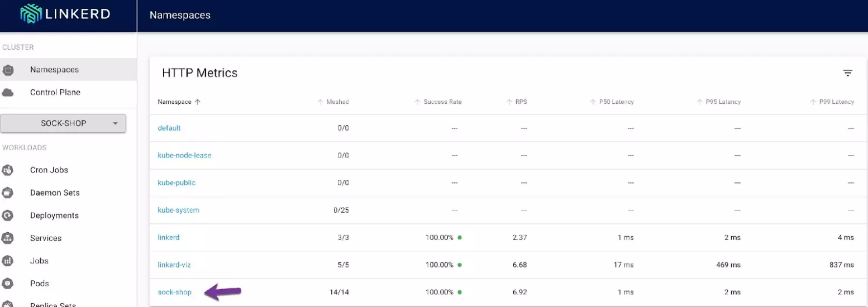Click the Namespaces page title in header
Screen dimensions: 868x307
[180, 15]
